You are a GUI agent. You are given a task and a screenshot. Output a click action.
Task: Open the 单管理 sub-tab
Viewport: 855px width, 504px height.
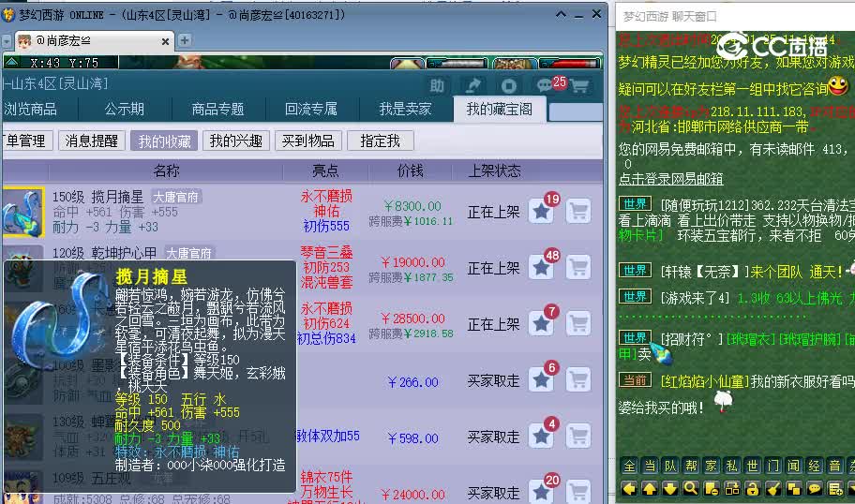click(26, 141)
